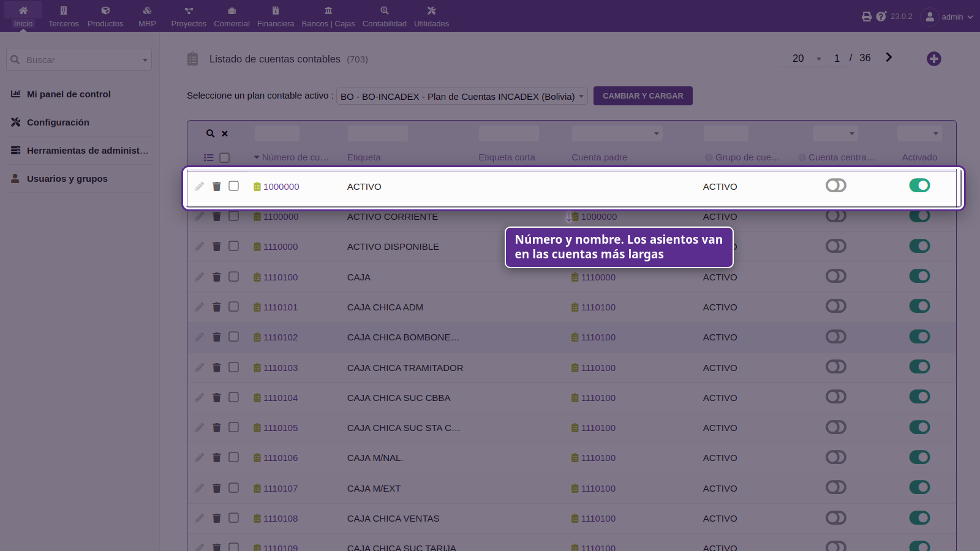Open the Activado filter dropdown
This screenshot has height=551, width=980.
click(x=919, y=133)
